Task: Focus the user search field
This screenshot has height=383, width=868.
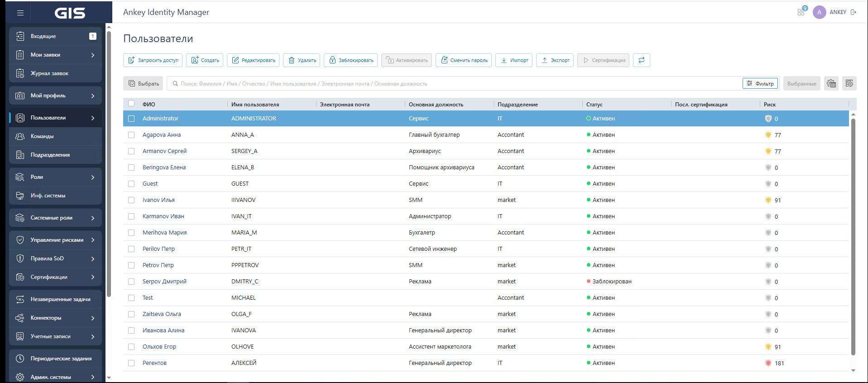Action: 456,83
